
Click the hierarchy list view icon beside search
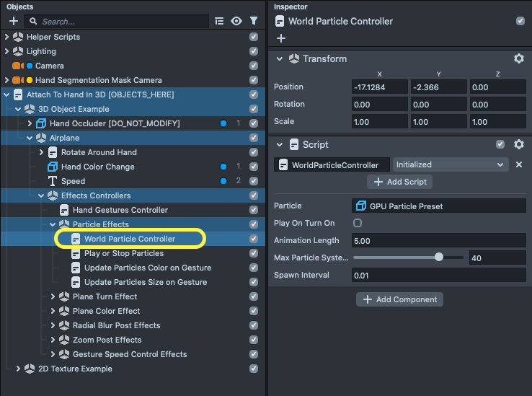(220, 22)
